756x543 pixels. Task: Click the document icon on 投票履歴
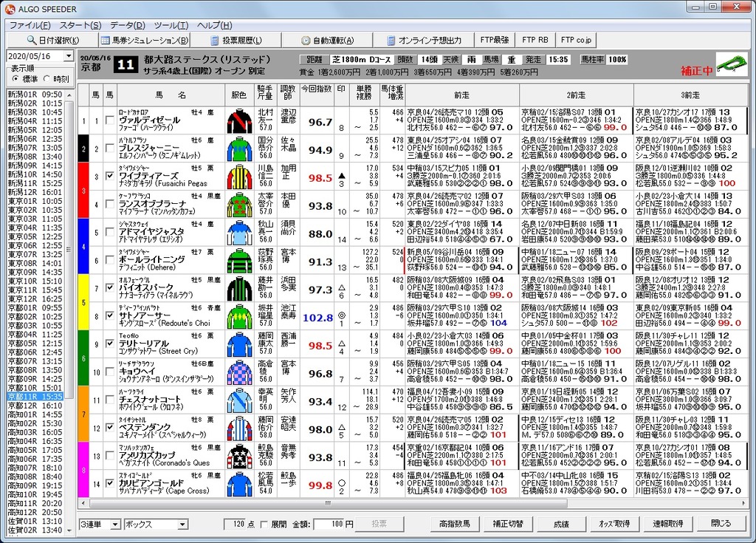(x=215, y=41)
